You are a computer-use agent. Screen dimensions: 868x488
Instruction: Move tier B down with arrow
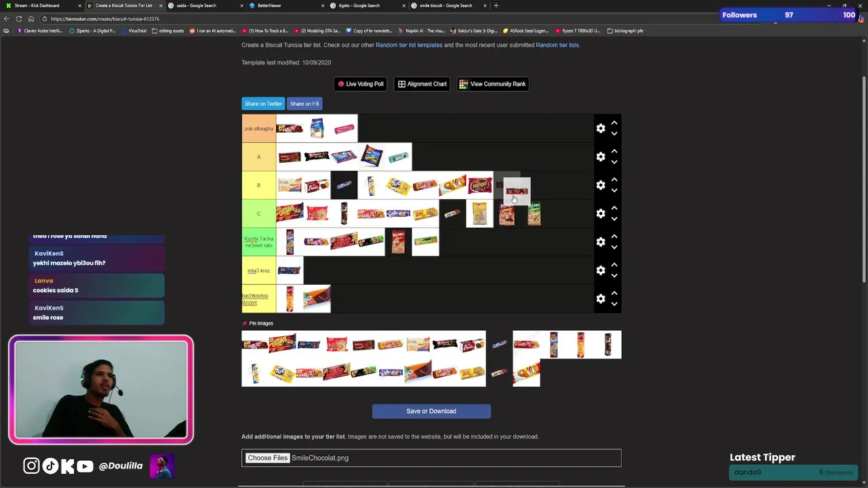[614, 190]
